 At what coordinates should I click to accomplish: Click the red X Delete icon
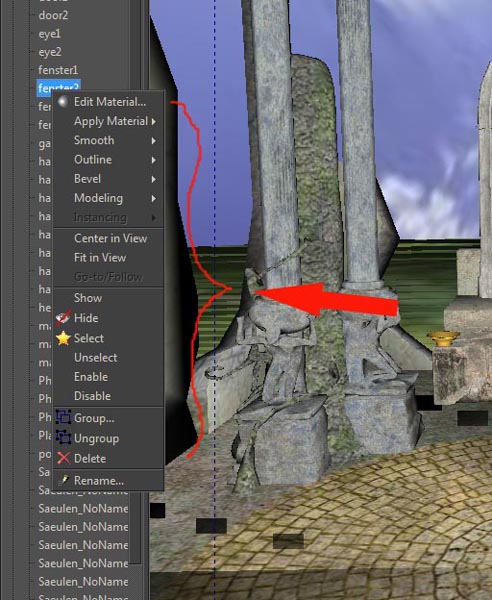click(x=63, y=458)
